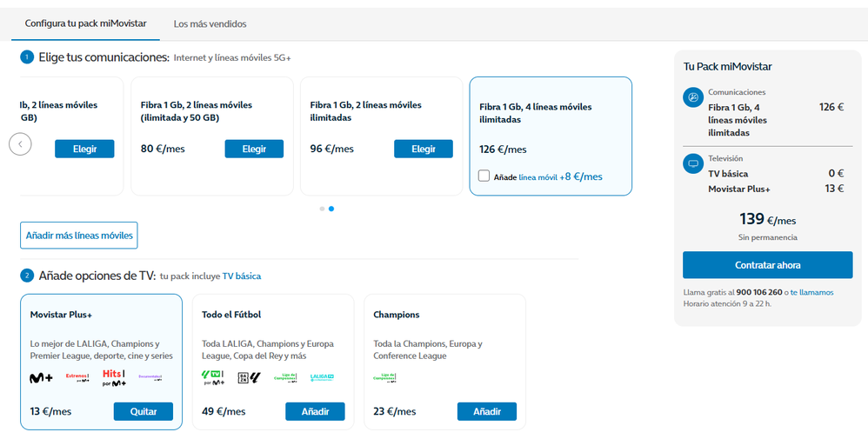Open the Configura tu pack miMovistar tab
The height and width of the screenshot is (439, 868).
tap(85, 23)
